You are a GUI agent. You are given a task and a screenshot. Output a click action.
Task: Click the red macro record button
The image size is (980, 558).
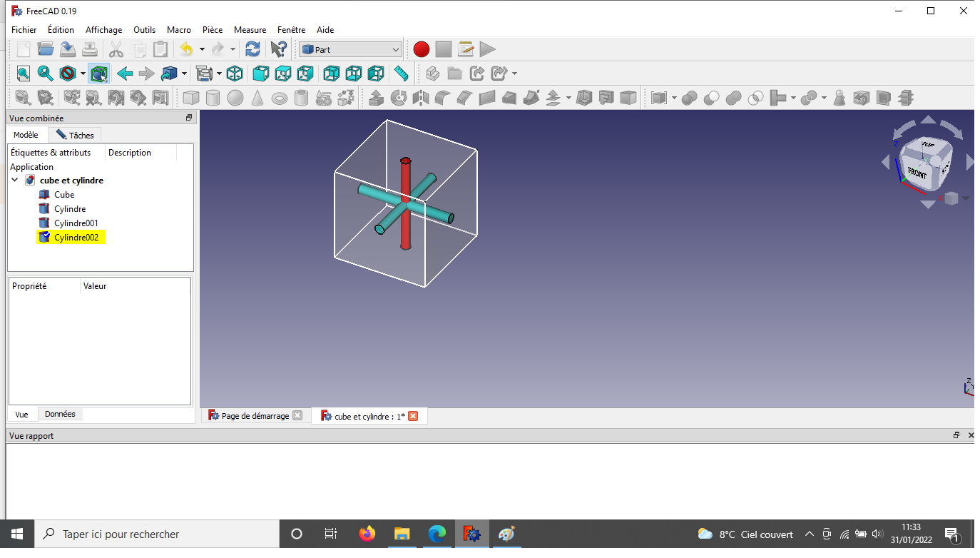pos(422,49)
